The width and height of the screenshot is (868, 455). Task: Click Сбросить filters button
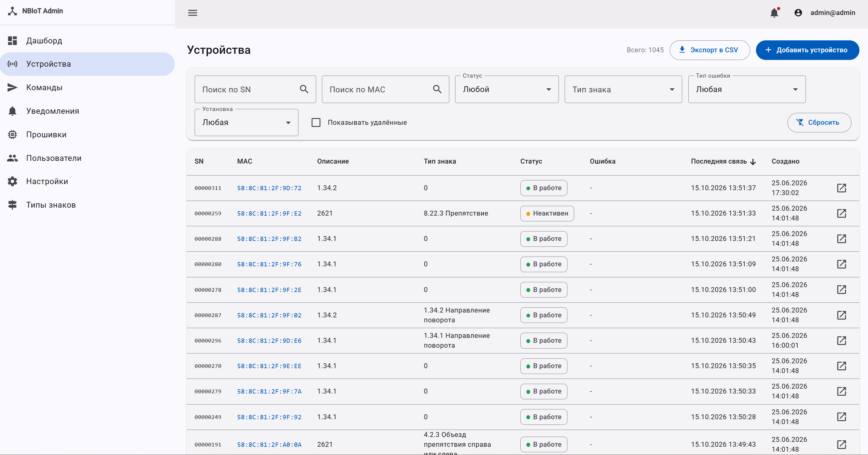tap(819, 123)
